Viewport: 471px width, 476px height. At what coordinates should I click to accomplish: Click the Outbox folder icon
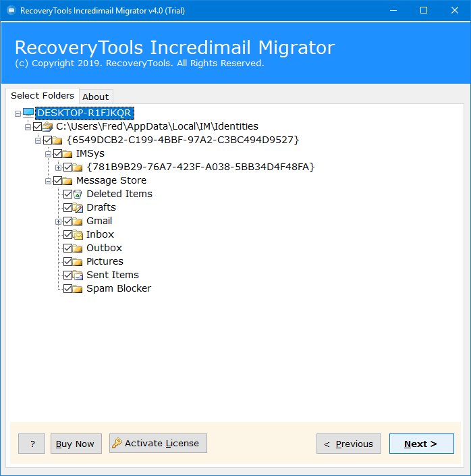pos(78,248)
